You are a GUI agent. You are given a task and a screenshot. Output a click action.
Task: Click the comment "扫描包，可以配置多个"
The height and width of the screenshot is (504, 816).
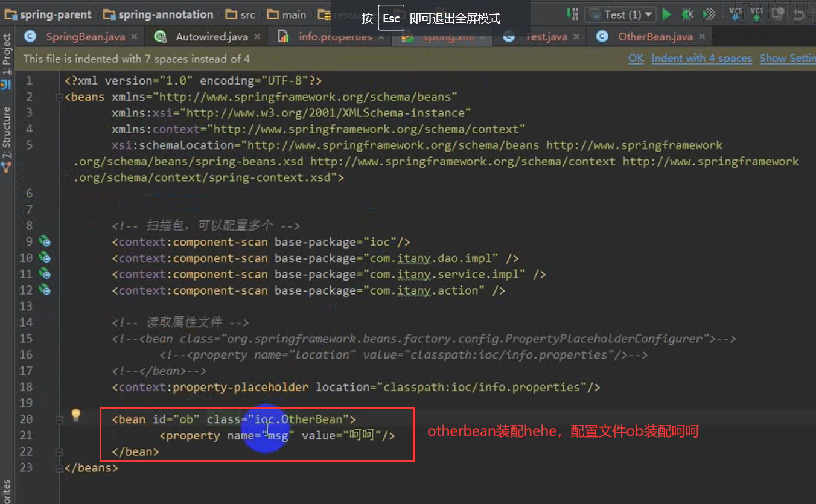209,226
